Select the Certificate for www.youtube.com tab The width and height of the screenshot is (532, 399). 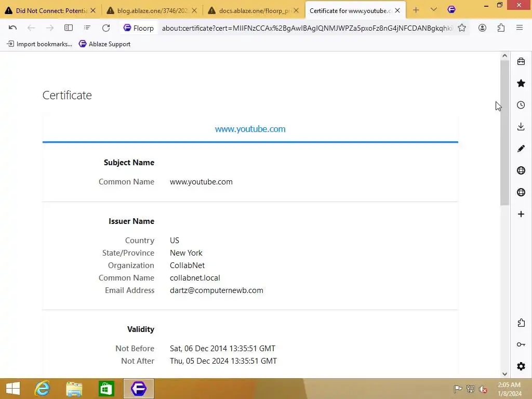pos(355,10)
